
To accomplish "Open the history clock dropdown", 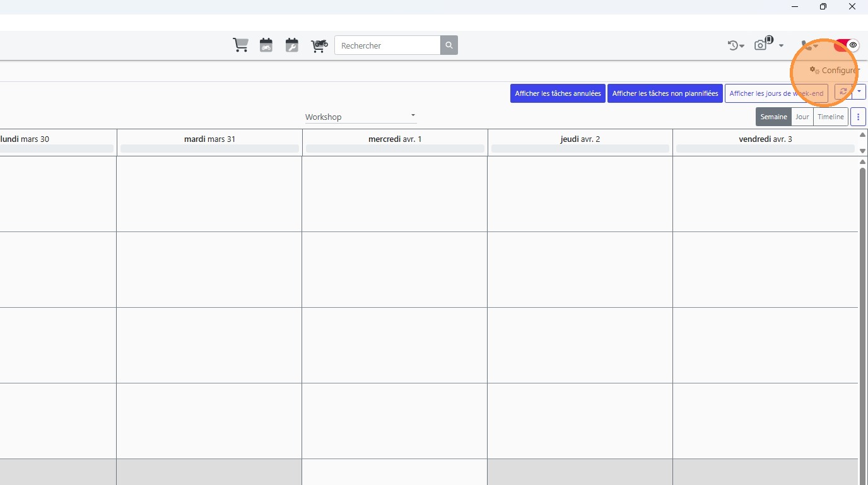I will (736, 45).
